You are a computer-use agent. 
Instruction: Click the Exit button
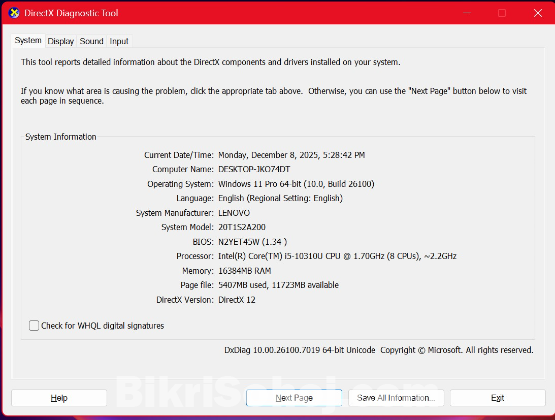coord(498,398)
